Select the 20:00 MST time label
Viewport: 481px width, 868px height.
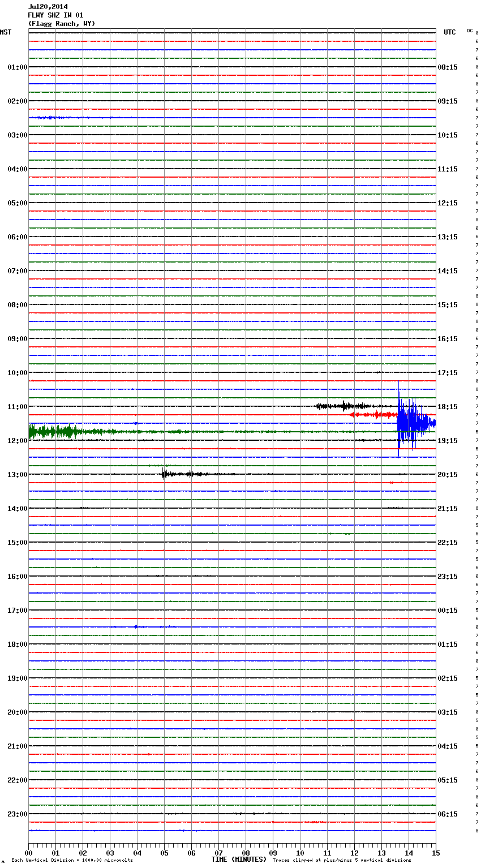[x=17, y=712]
